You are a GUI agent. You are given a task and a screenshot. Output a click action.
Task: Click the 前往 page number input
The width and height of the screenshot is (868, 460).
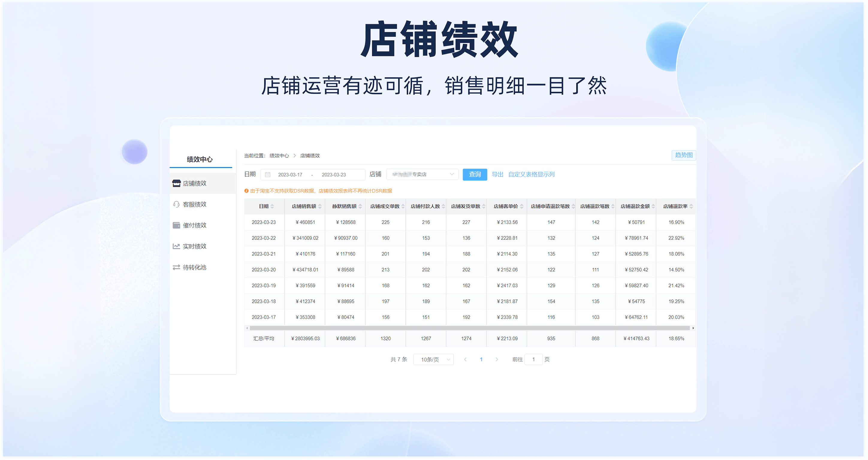533,359
